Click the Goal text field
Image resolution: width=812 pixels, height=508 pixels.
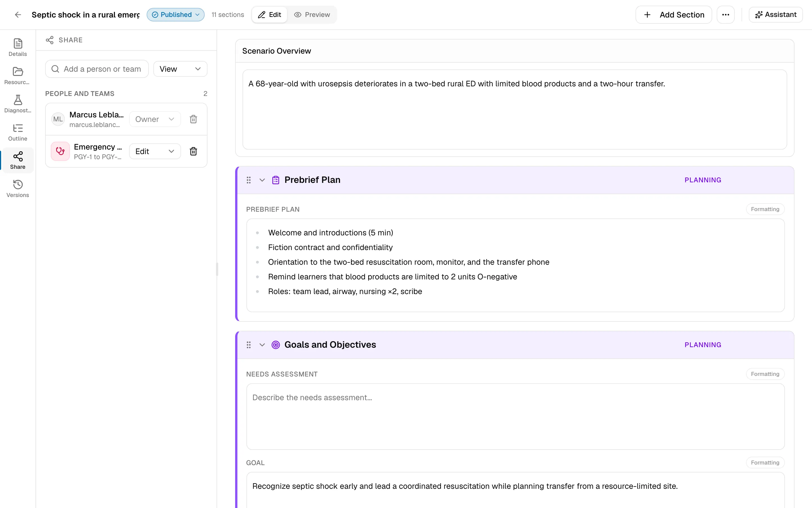point(515,490)
